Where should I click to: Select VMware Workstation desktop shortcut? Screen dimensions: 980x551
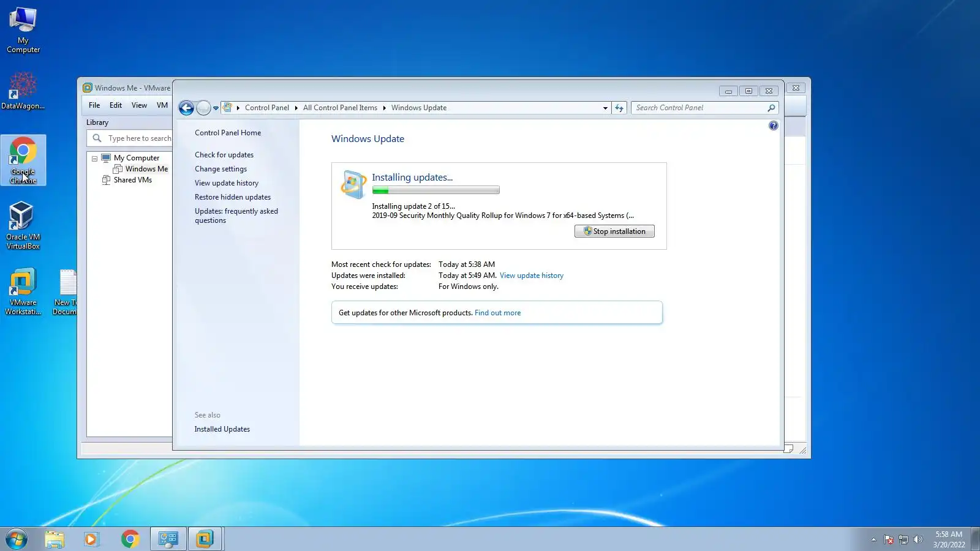coord(23,291)
